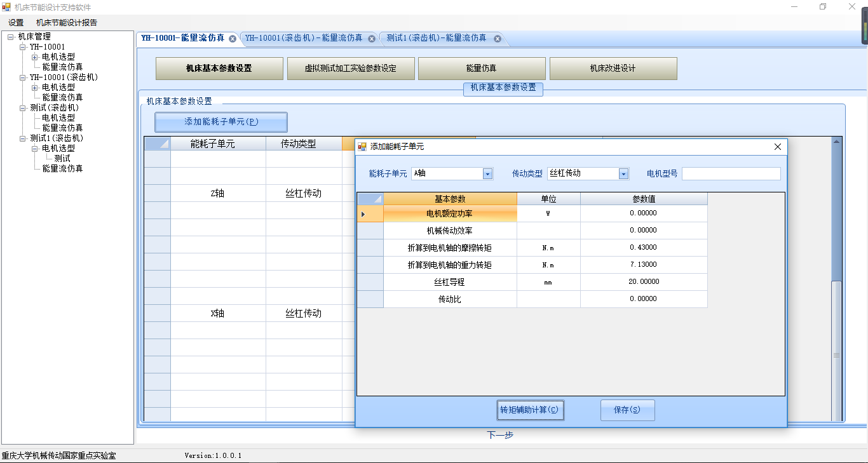This screenshot has height=463, width=868.
Task: Expand 电机选型 under YH-10001
Action: [34, 57]
